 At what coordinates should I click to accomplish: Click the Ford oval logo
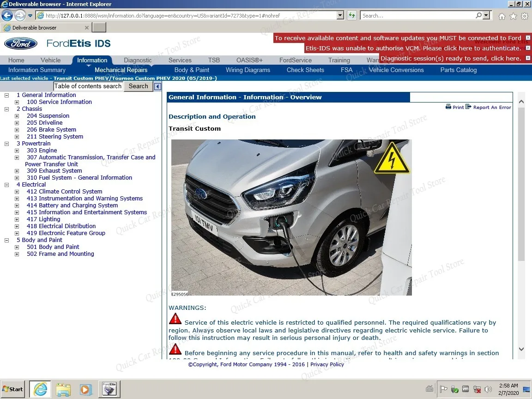20,43
